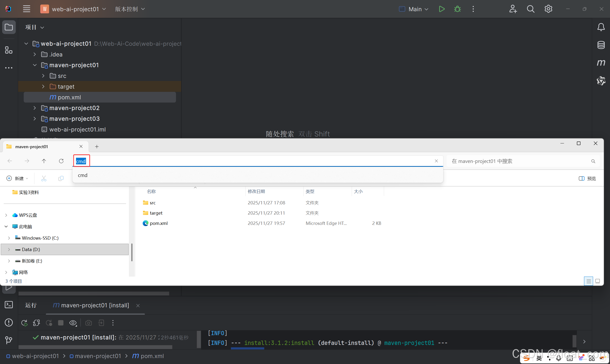Screen dimensions: 610x364
Task: Select maven-project01 [install] run tab
Action: click(95, 305)
